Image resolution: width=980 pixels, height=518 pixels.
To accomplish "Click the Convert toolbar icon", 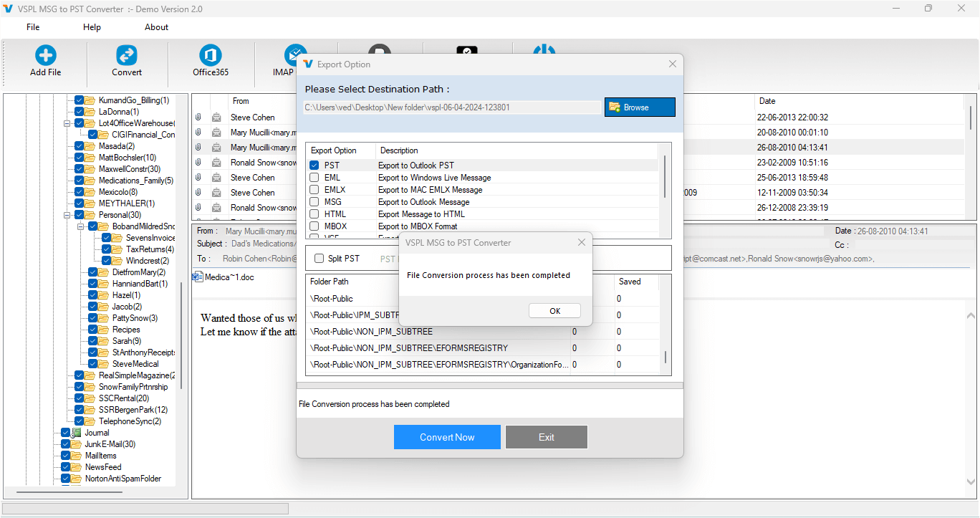I will coord(127,55).
